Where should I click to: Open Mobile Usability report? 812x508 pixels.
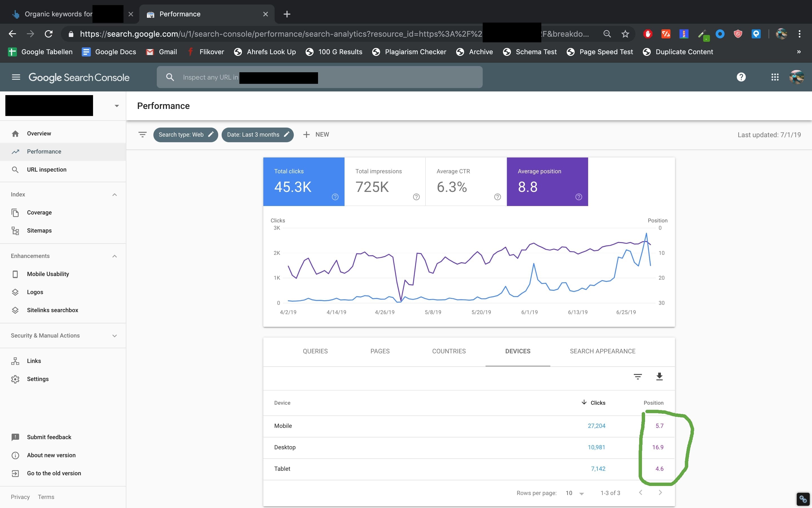pos(63,274)
